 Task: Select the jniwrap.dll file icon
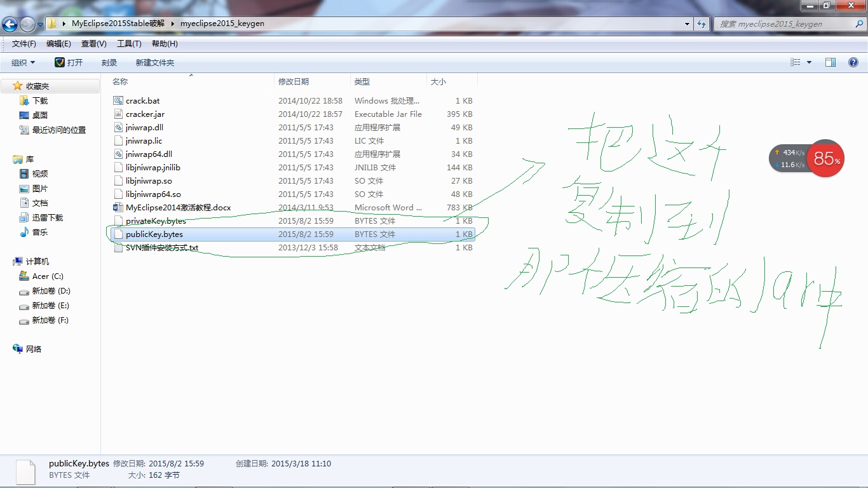[x=118, y=127]
